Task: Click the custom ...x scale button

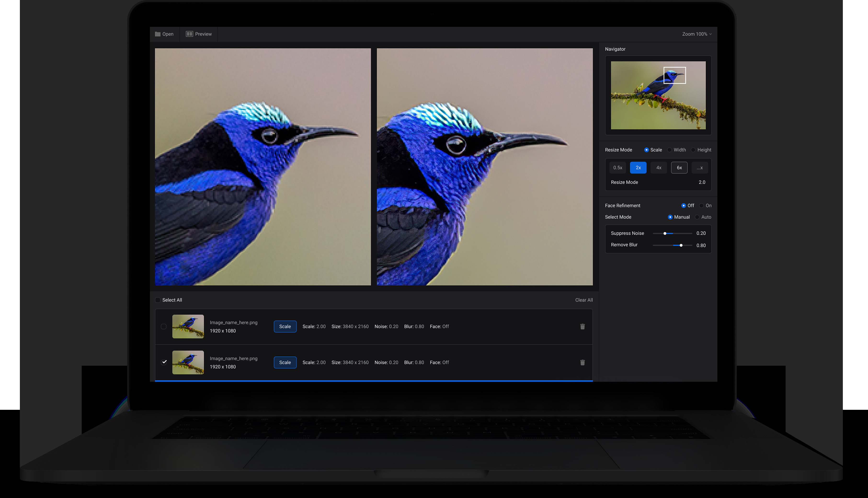Action: click(x=700, y=168)
